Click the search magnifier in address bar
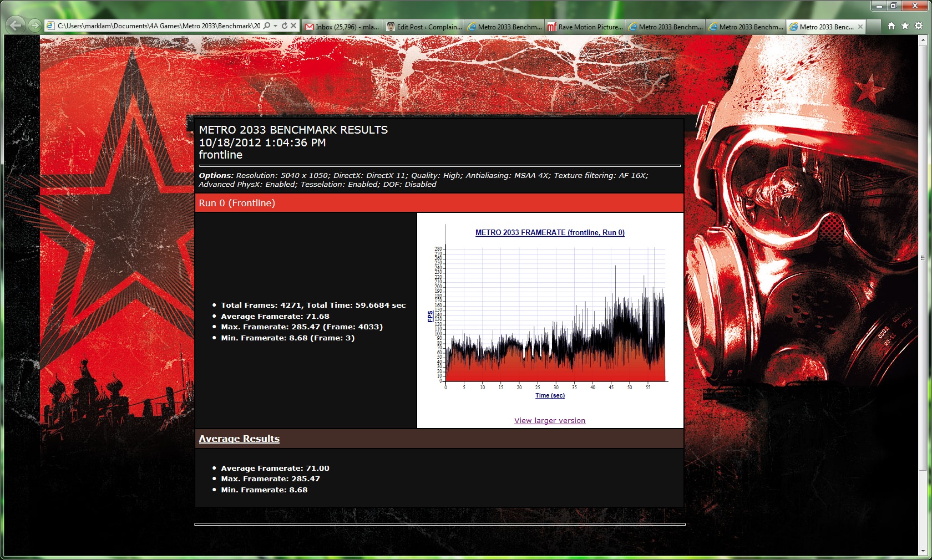 point(267,26)
